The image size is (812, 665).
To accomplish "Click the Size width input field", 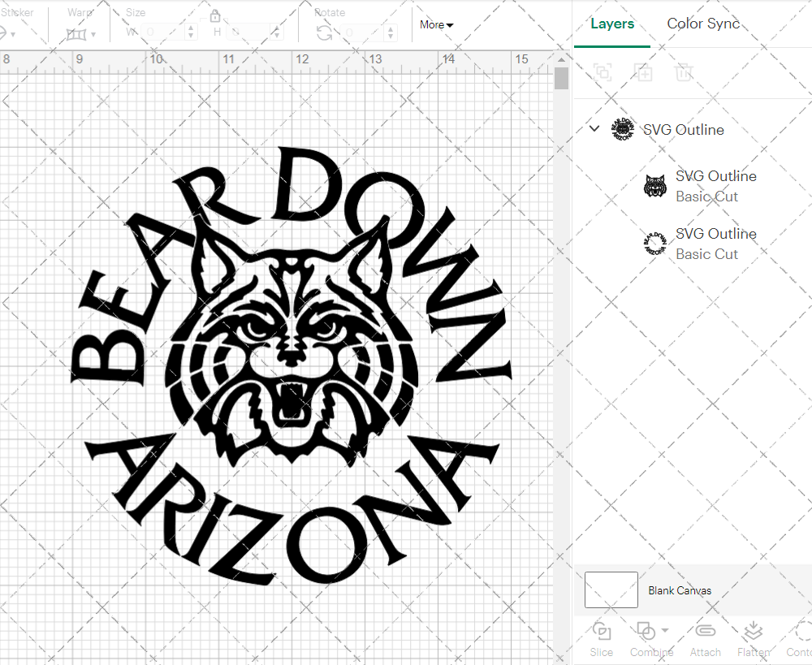I will pyautogui.click(x=163, y=32).
